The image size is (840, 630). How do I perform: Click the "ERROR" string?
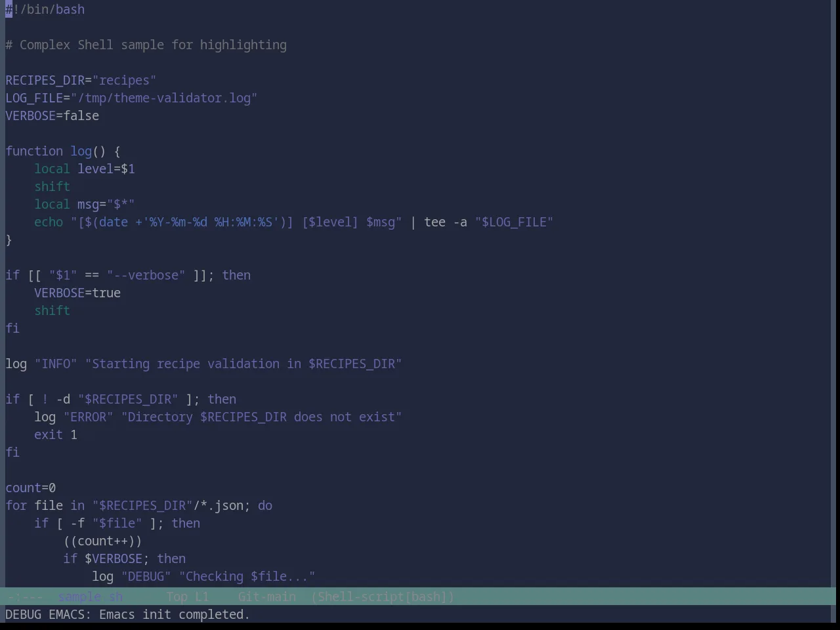click(89, 417)
